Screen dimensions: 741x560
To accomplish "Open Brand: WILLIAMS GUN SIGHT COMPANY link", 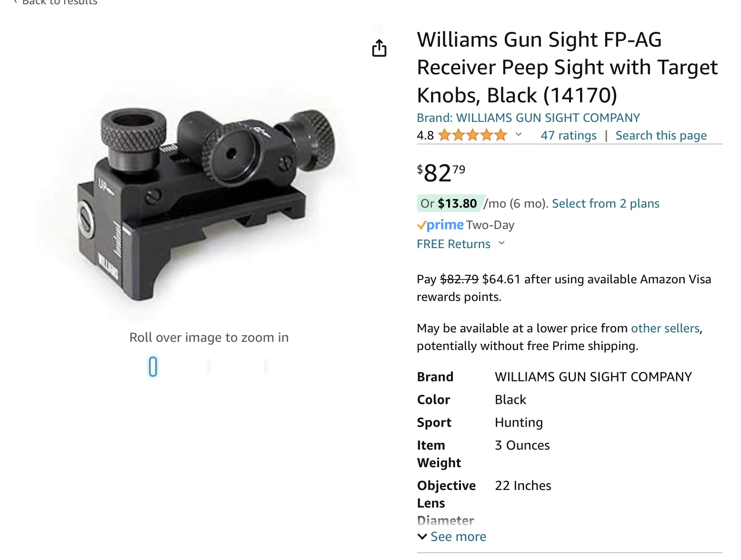I will (x=528, y=118).
